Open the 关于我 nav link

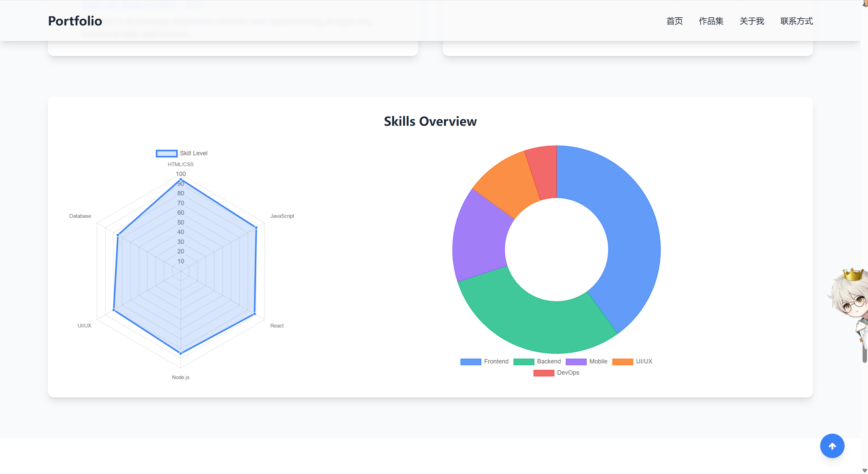[x=751, y=21]
